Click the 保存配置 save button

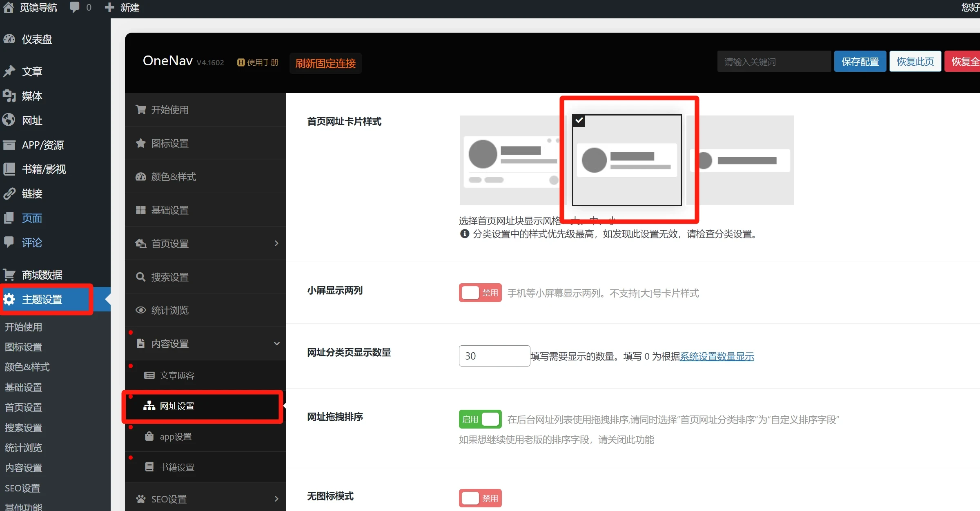pyautogui.click(x=860, y=61)
